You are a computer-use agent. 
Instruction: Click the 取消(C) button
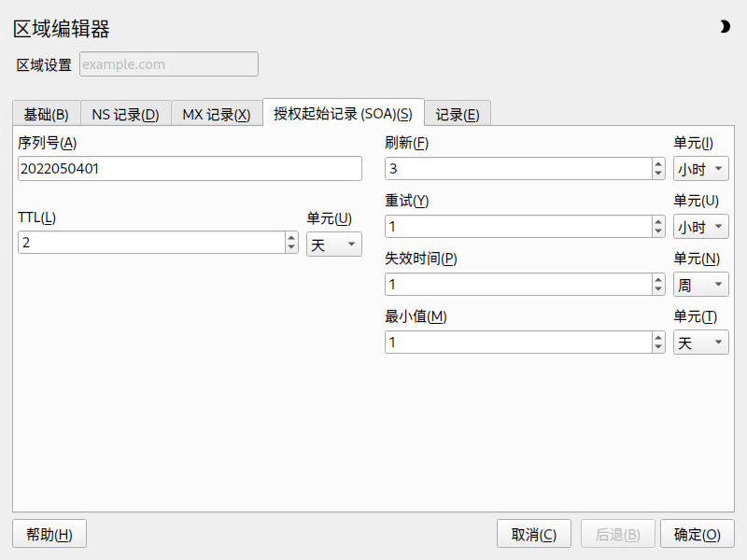pos(534,534)
